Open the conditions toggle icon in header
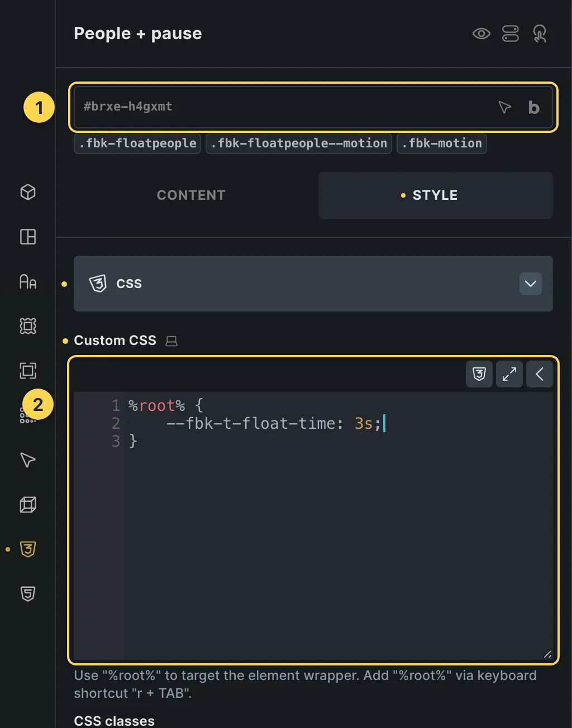This screenshot has width=572, height=728. click(511, 34)
